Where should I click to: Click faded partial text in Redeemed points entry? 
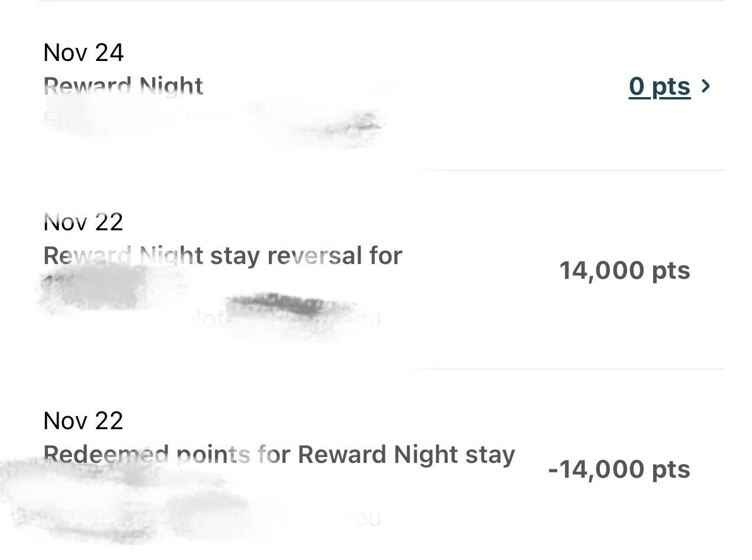click(x=367, y=519)
